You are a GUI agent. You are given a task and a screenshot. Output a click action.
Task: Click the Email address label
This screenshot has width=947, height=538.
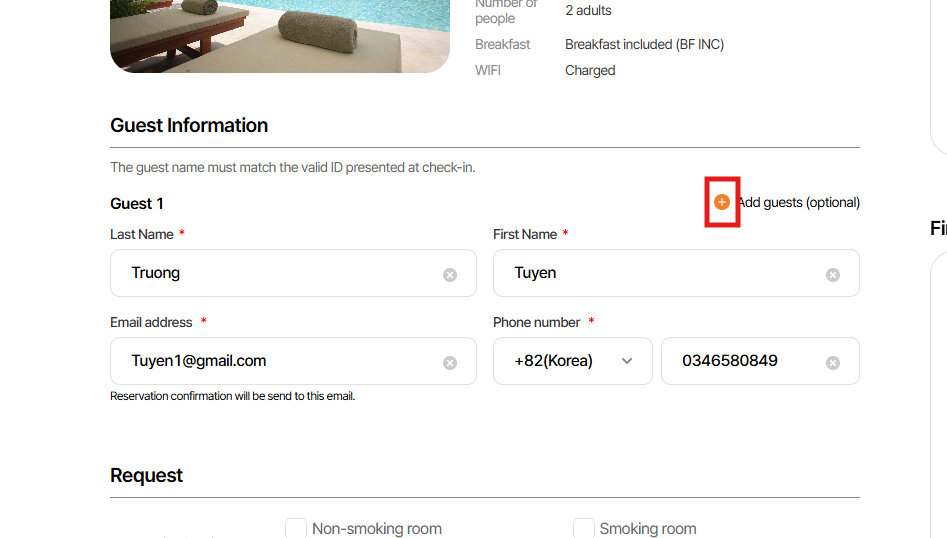tap(151, 322)
